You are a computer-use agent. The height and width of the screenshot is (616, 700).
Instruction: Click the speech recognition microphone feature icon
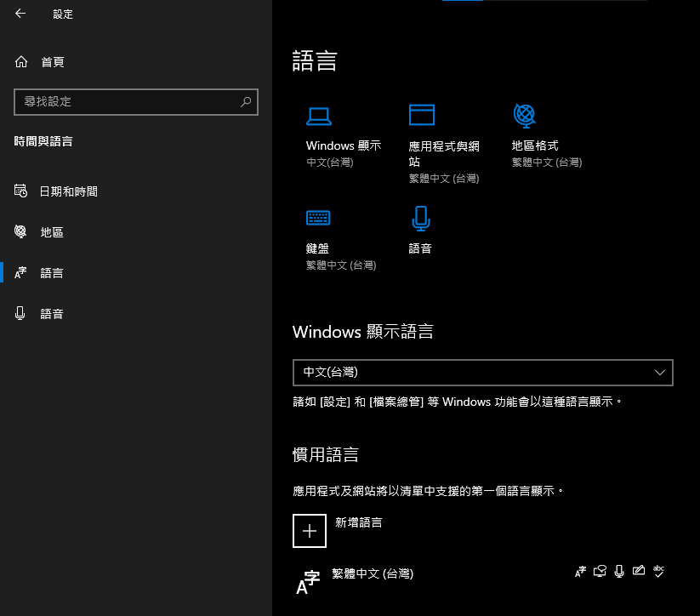(x=619, y=571)
